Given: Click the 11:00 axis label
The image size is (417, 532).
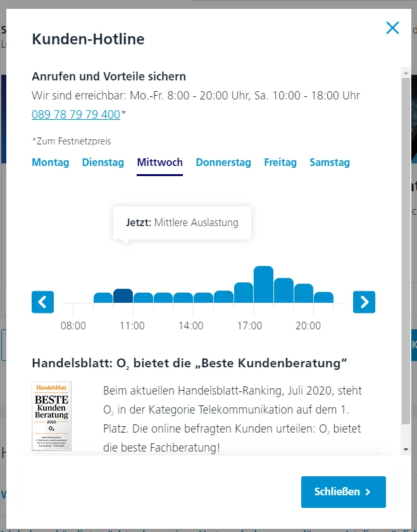Looking at the screenshot, I should [x=132, y=326].
